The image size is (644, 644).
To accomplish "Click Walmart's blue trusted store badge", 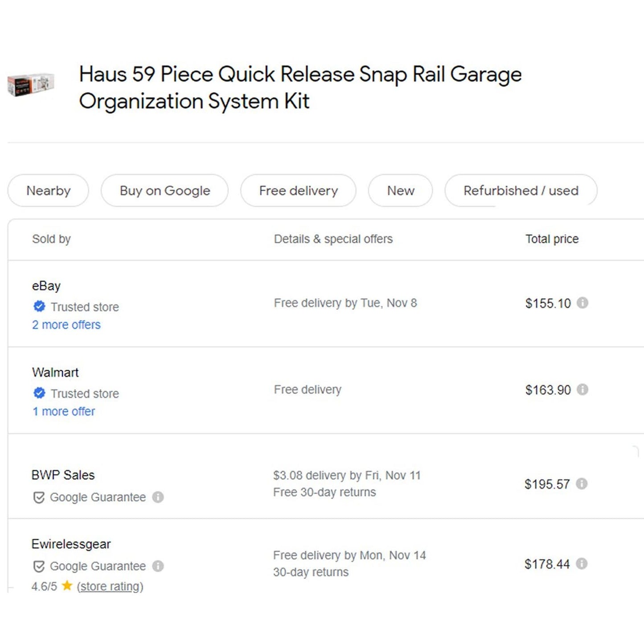I will pyautogui.click(x=39, y=393).
